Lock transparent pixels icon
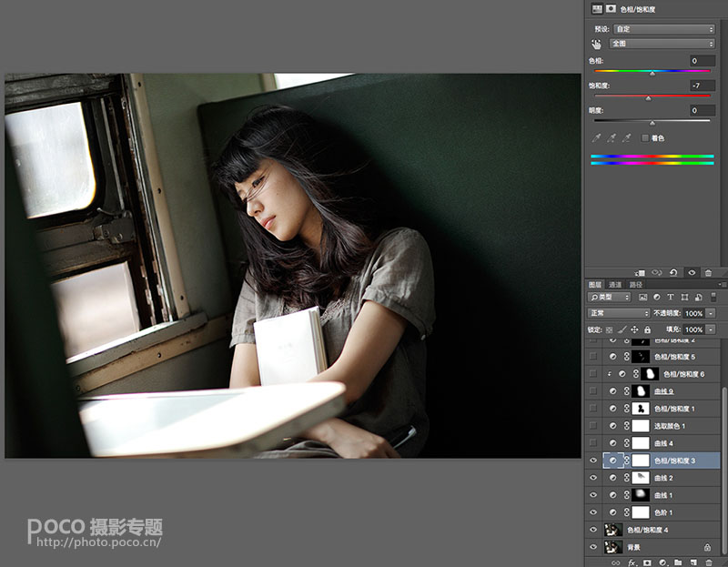The image size is (728, 567). tap(609, 329)
